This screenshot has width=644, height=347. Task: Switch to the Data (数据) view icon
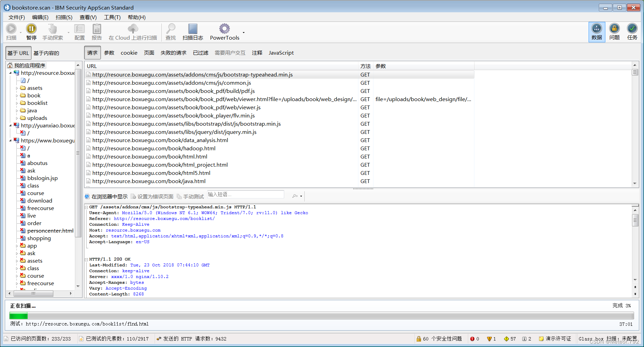pos(596,28)
